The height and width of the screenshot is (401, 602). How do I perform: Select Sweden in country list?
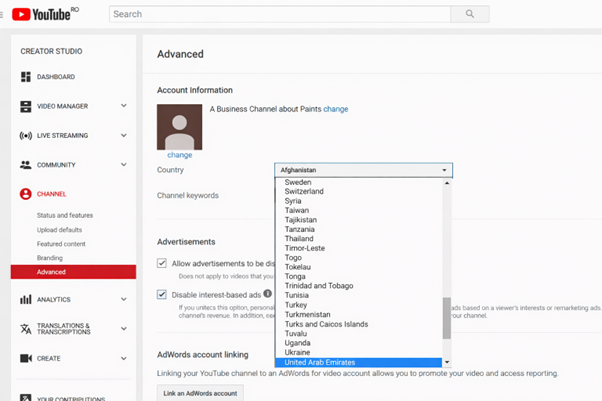tap(359, 182)
